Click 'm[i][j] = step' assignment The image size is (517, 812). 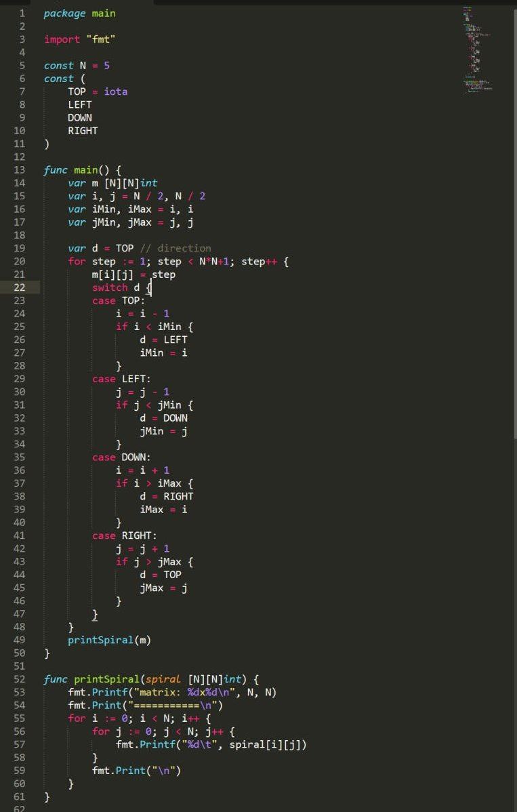[133, 275]
